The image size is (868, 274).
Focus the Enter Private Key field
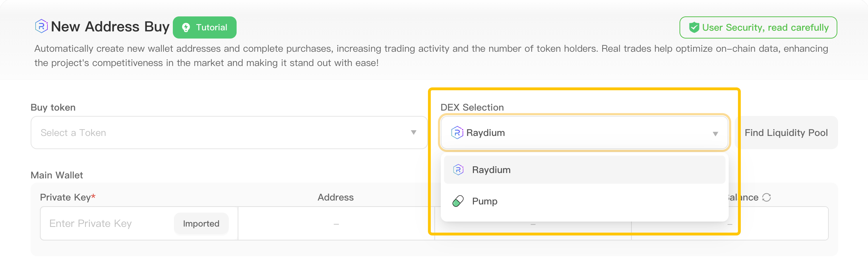[x=107, y=224]
